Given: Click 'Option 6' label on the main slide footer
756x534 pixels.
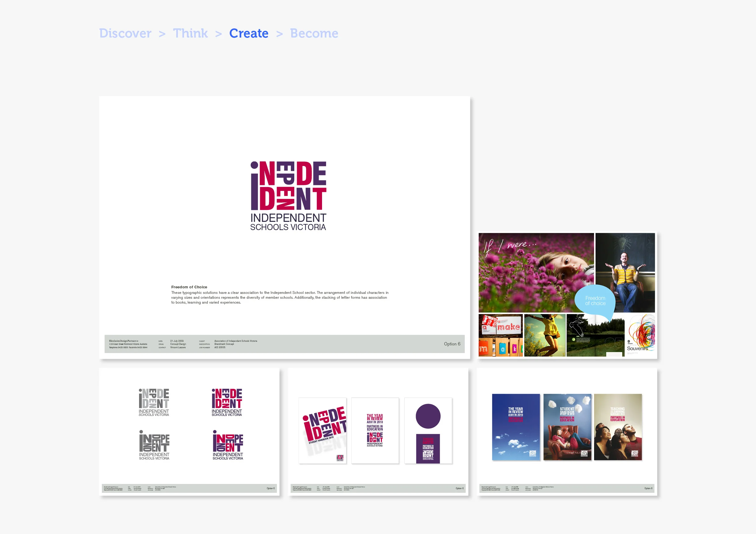Looking at the screenshot, I should [x=452, y=344].
